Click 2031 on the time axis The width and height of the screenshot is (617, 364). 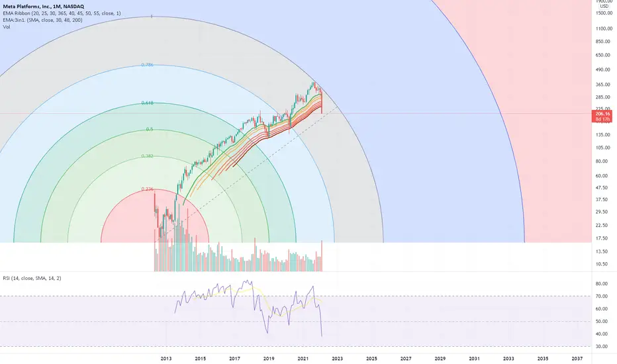click(x=474, y=359)
